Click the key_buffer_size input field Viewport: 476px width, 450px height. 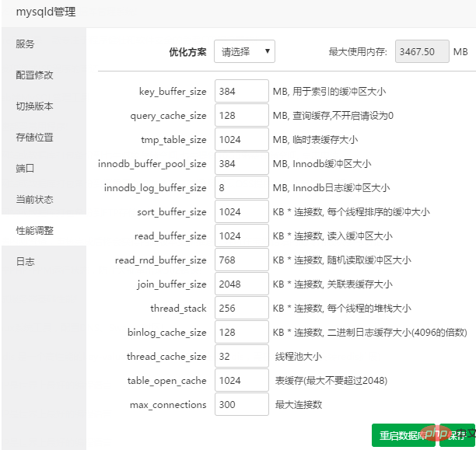(241, 91)
